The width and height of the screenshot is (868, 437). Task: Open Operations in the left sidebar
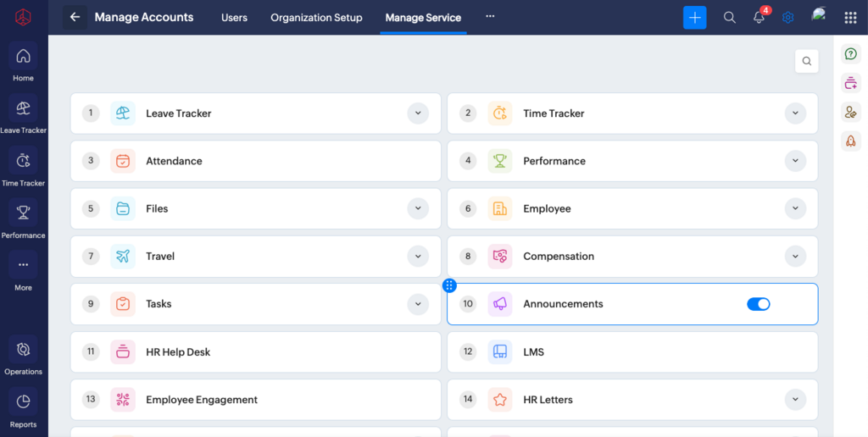coord(23,351)
